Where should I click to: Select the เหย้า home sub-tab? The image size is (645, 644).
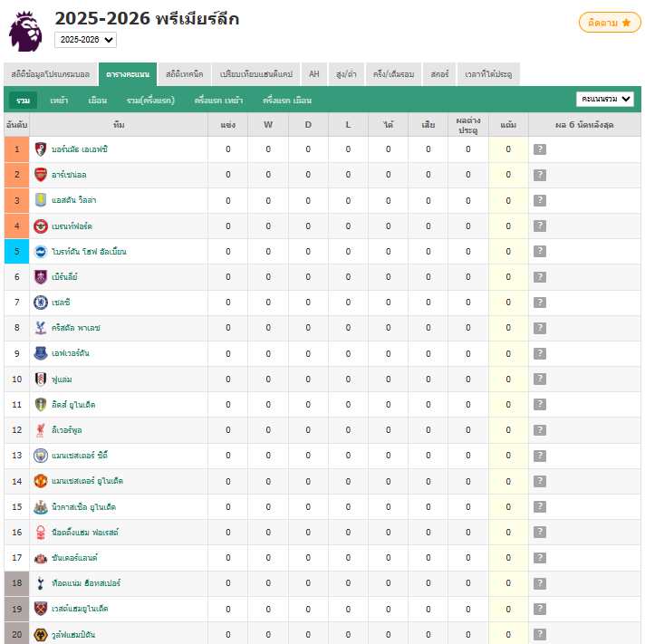[x=59, y=101]
